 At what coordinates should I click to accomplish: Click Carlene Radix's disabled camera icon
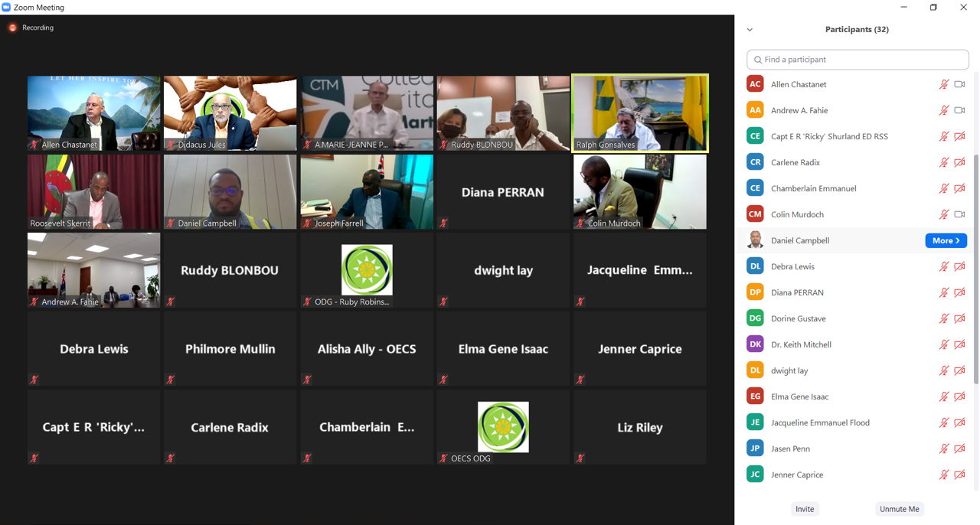[959, 162]
